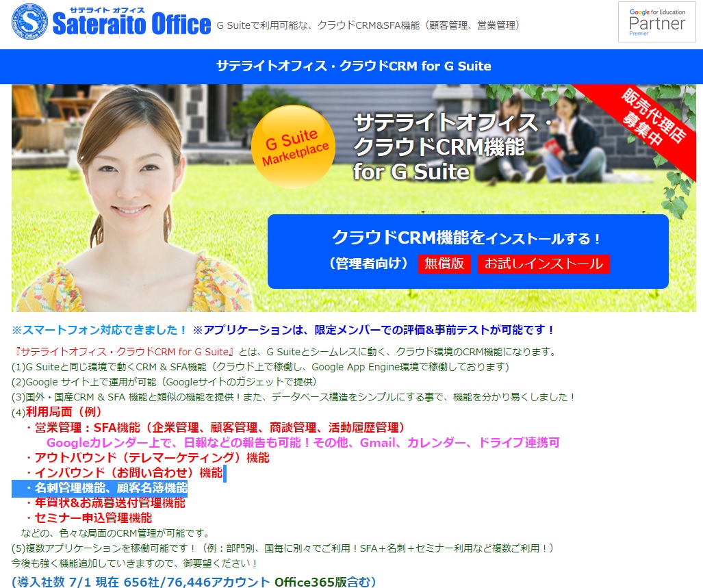Click the 『サテライトオフィス・クラウドCRM for G Suite』 red text
The width and height of the screenshot is (703, 588).
point(124,352)
